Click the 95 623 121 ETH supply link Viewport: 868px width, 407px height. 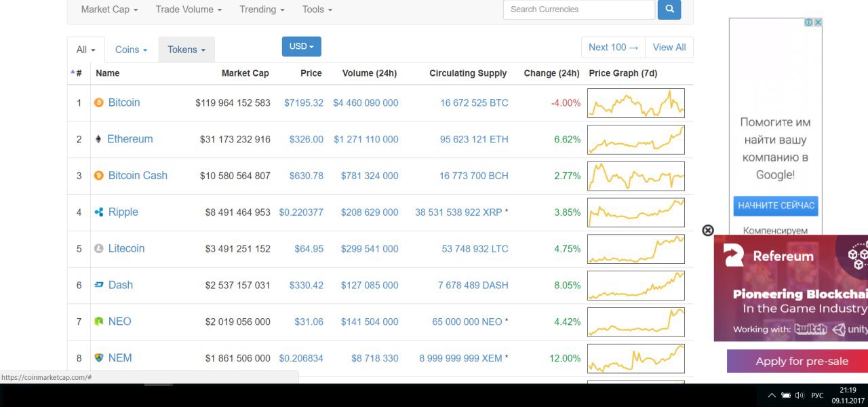pos(474,140)
